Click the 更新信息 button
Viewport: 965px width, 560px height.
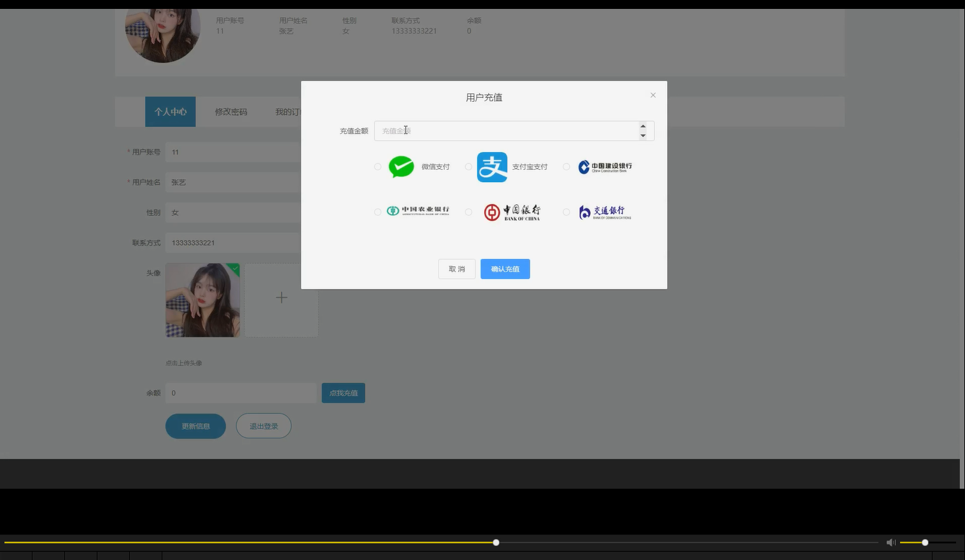point(195,426)
